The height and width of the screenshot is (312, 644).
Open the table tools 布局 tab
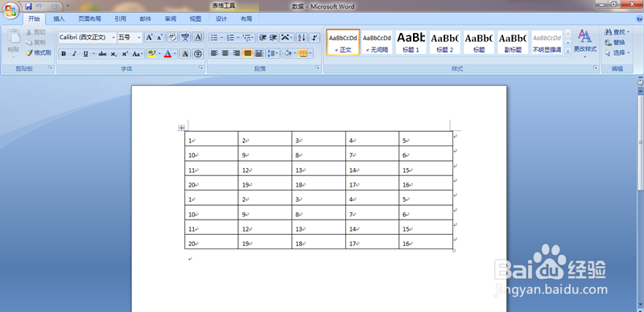(246, 18)
